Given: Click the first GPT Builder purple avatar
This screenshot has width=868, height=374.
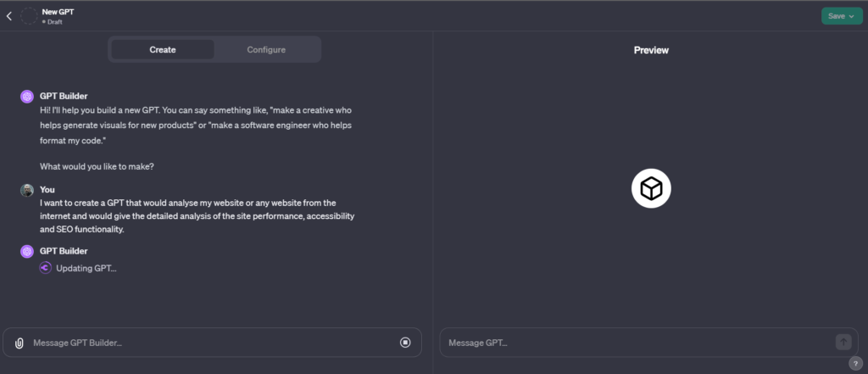Looking at the screenshot, I should 27,97.
